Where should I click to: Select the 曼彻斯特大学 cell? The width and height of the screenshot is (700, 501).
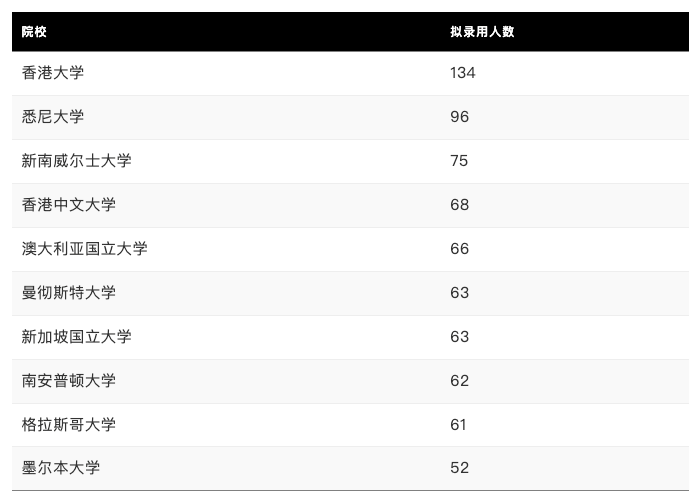click(69, 293)
